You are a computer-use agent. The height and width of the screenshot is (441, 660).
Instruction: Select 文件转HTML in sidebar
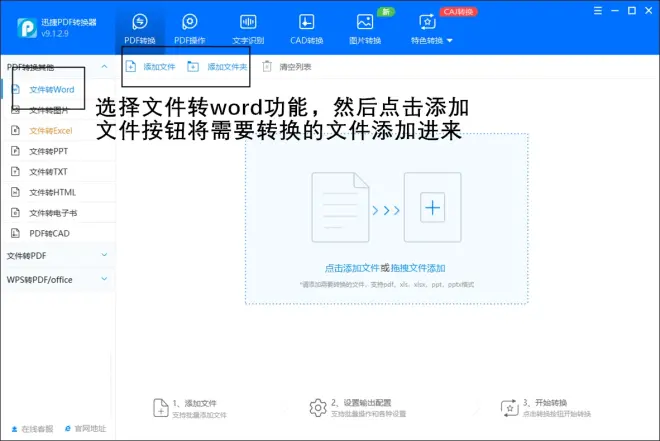pos(58,192)
